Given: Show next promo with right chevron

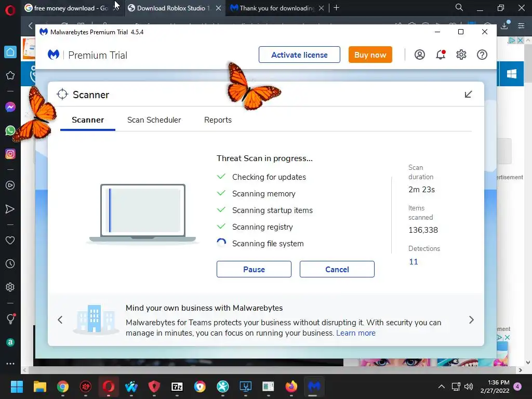Looking at the screenshot, I should pyautogui.click(x=471, y=320).
